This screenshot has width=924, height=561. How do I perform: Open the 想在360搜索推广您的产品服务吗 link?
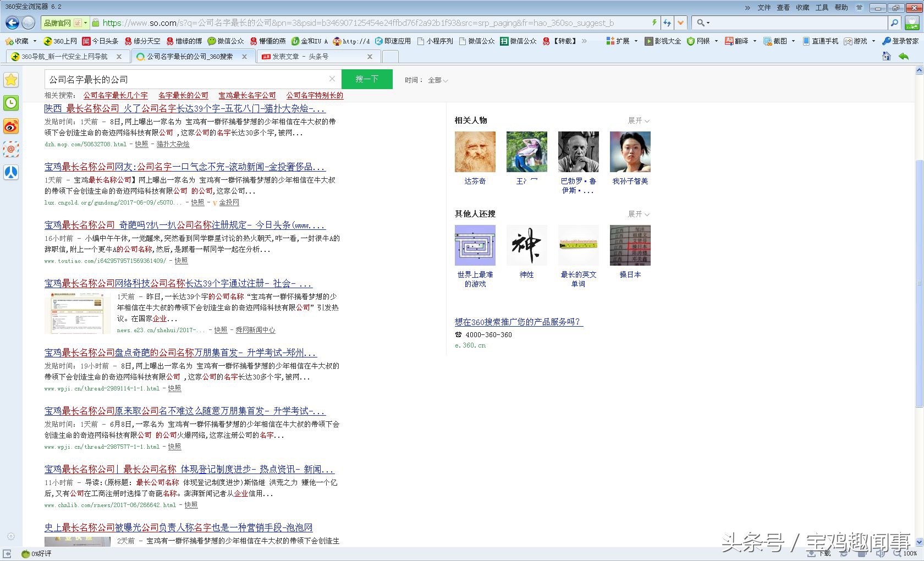coord(519,322)
